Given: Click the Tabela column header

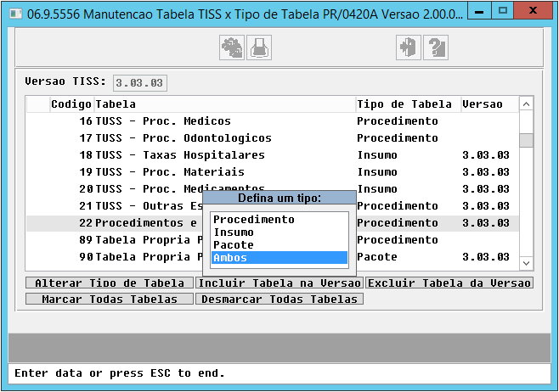Looking at the screenshot, I should (x=224, y=104).
